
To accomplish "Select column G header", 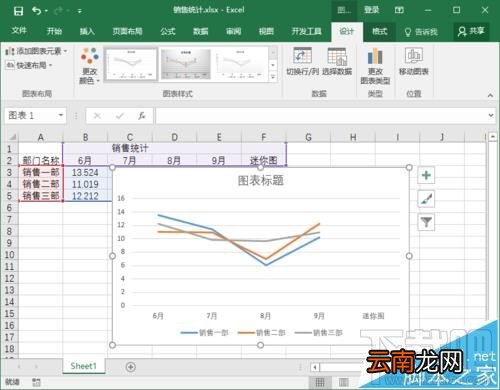I will tap(308, 137).
